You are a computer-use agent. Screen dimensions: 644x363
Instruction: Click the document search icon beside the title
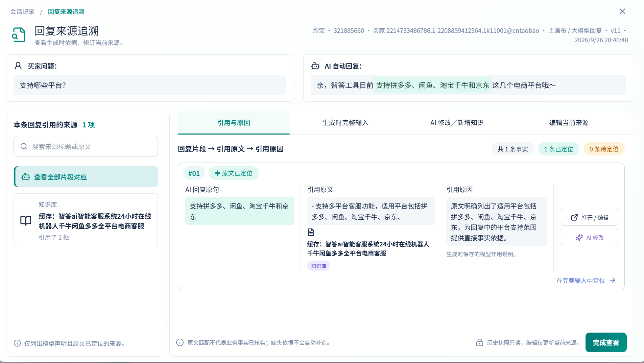(19, 35)
